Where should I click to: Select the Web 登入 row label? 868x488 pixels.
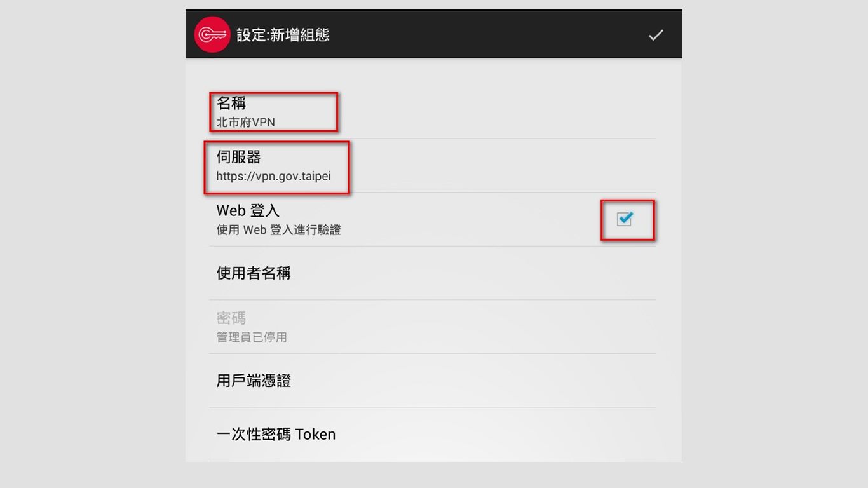(x=248, y=210)
